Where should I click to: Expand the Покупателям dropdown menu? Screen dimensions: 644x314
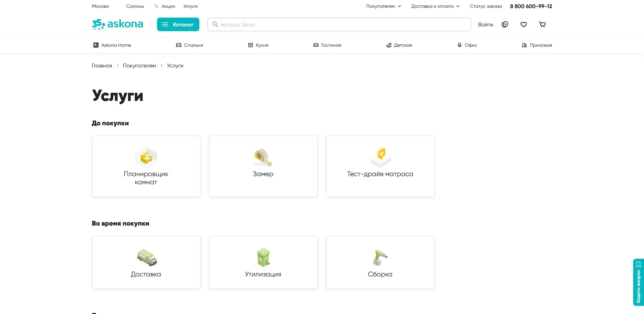tap(383, 6)
